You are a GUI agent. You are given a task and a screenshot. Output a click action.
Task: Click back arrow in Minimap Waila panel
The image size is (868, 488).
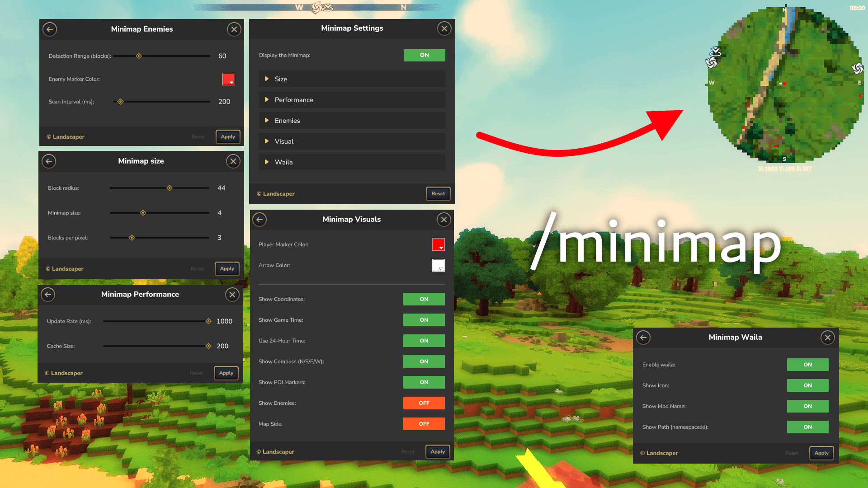pos(643,338)
